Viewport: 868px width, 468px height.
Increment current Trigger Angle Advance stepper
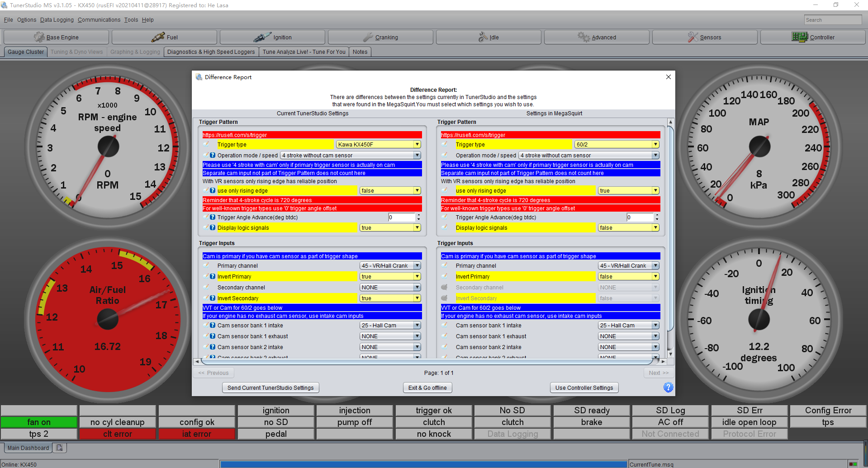click(x=418, y=215)
